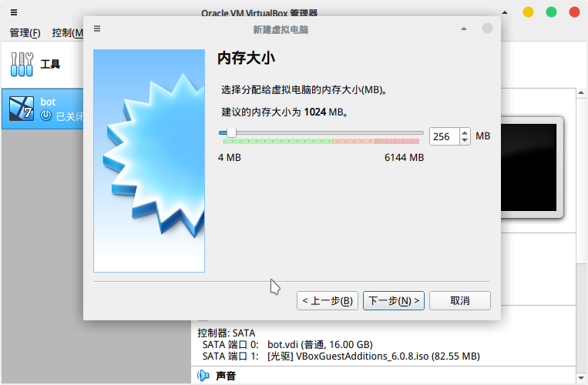Click into the 256 MB memory field
The image size is (588, 385).
coord(443,136)
